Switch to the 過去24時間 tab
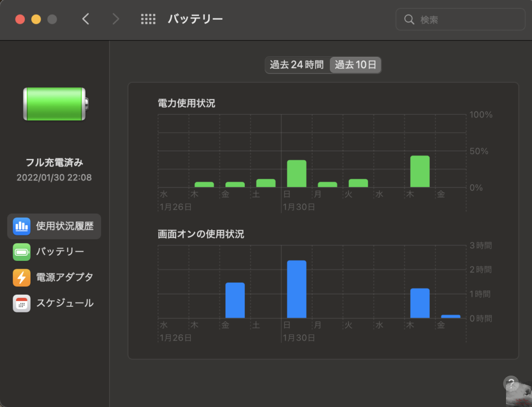 coord(298,65)
